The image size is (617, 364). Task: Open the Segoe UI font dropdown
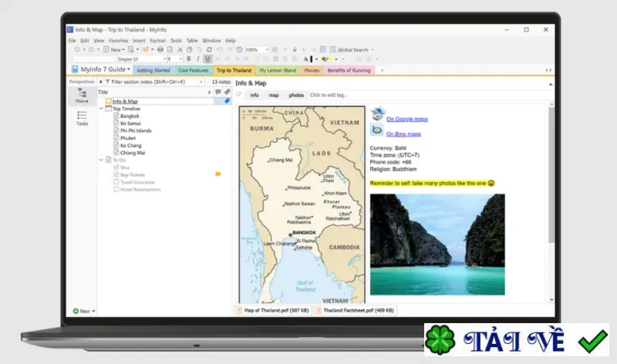164,59
